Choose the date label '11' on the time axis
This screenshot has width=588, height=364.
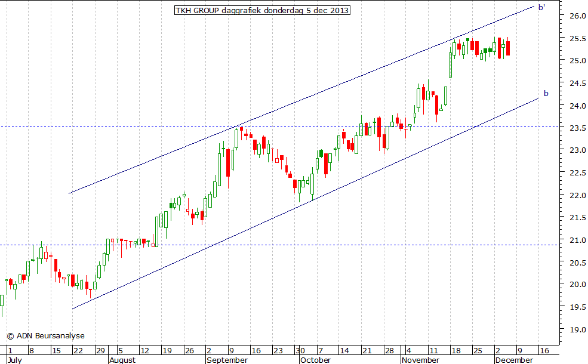(433, 351)
